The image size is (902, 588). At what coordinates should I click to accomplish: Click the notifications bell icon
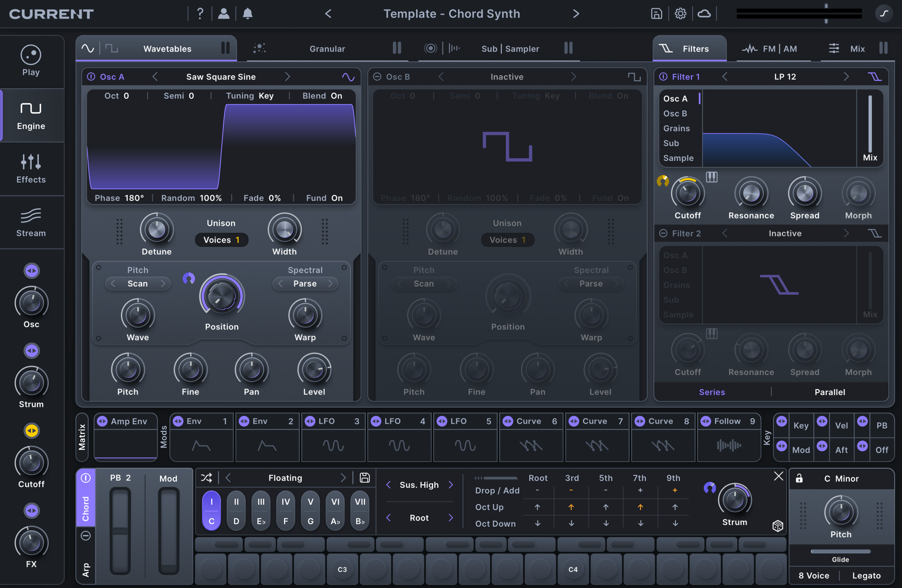[x=248, y=14]
